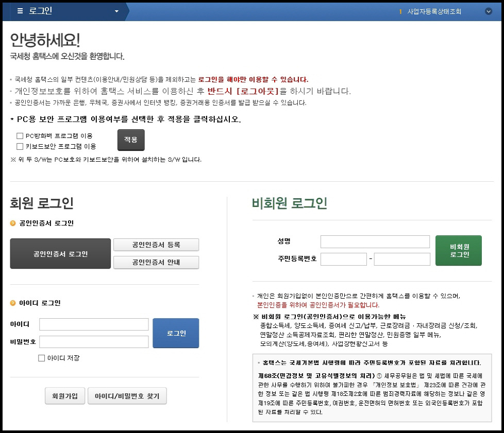Viewport: 504px width, 433px height.
Task: Click the PC용 보안 프로그램 이용여부 instruction line
Action: 126,119
